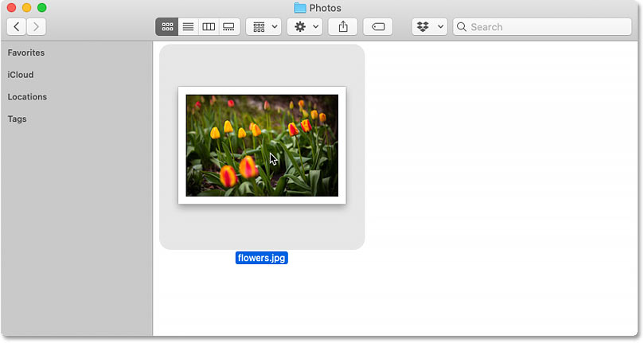Image resolution: width=644 pixels, height=343 pixels.
Task: Minimize the window with yellow button
Action: (27, 7)
